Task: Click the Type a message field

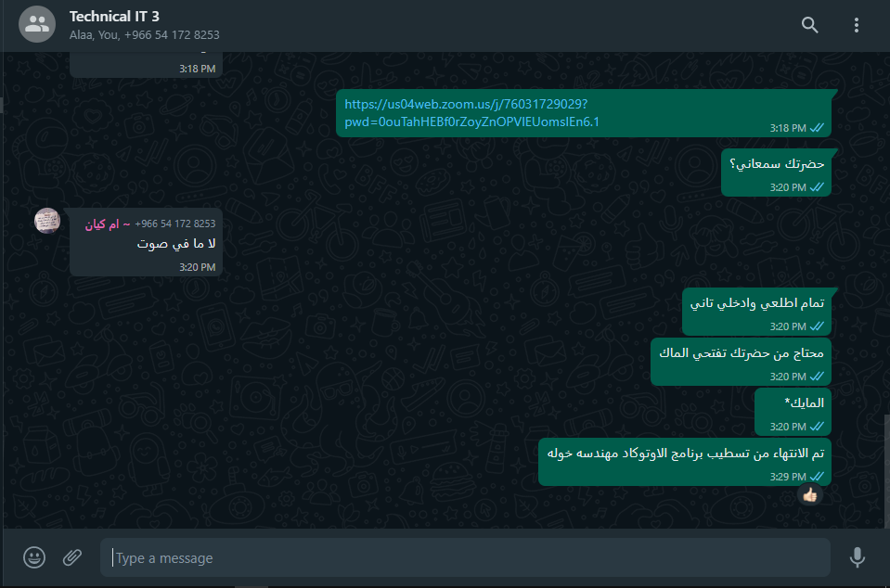Action: (x=466, y=558)
